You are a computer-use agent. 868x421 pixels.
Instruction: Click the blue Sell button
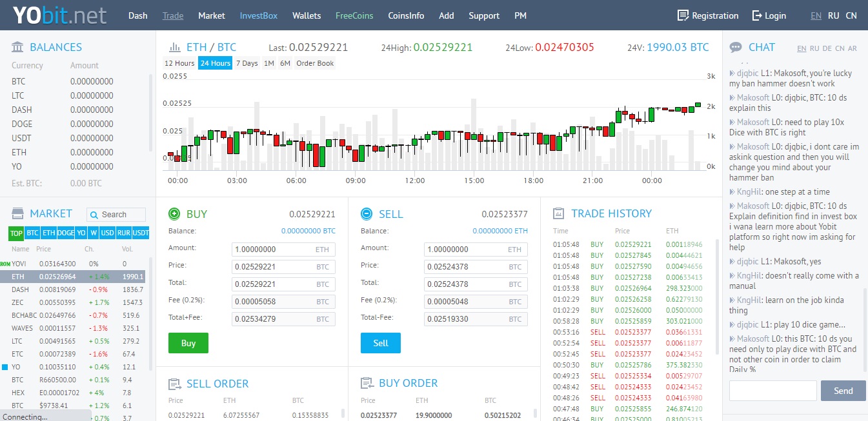click(x=381, y=343)
